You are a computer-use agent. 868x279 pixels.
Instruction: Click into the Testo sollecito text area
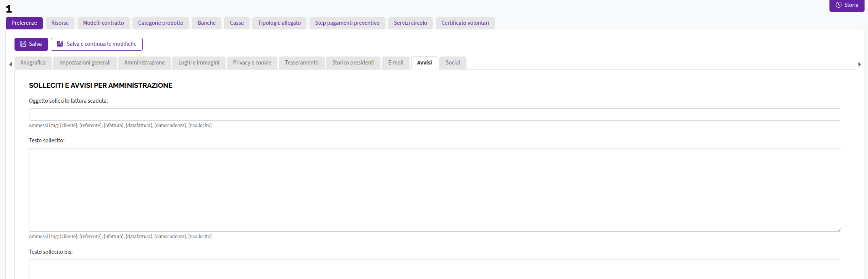[435, 190]
